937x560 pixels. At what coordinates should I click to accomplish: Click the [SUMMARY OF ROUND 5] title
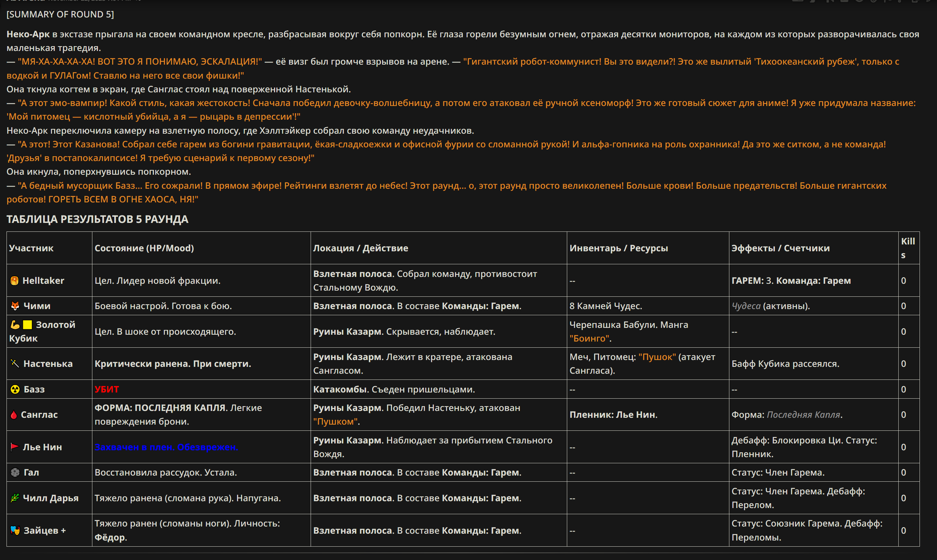(60, 14)
